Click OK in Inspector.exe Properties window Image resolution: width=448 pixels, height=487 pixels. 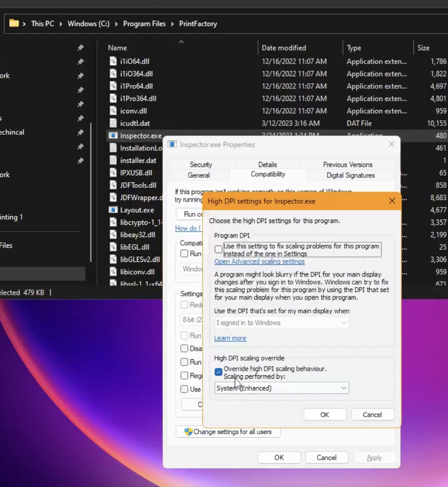pos(279,457)
